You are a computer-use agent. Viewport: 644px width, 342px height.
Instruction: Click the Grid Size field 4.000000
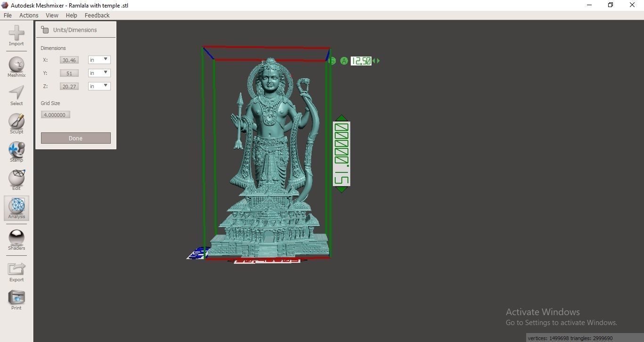tap(56, 114)
